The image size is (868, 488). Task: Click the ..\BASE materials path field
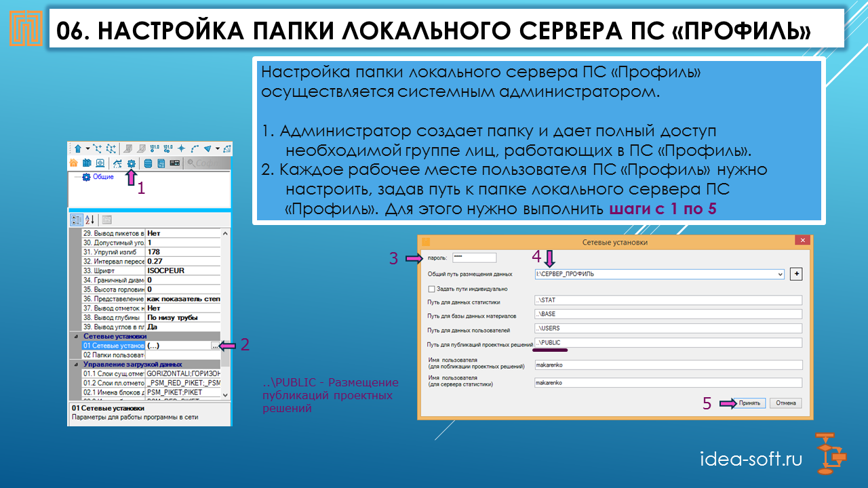[x=668, y=314]
